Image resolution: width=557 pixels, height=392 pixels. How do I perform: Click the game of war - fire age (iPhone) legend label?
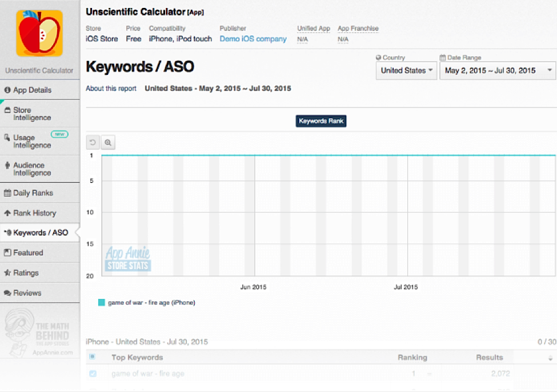pyautogui.click(x=151, y=302)
